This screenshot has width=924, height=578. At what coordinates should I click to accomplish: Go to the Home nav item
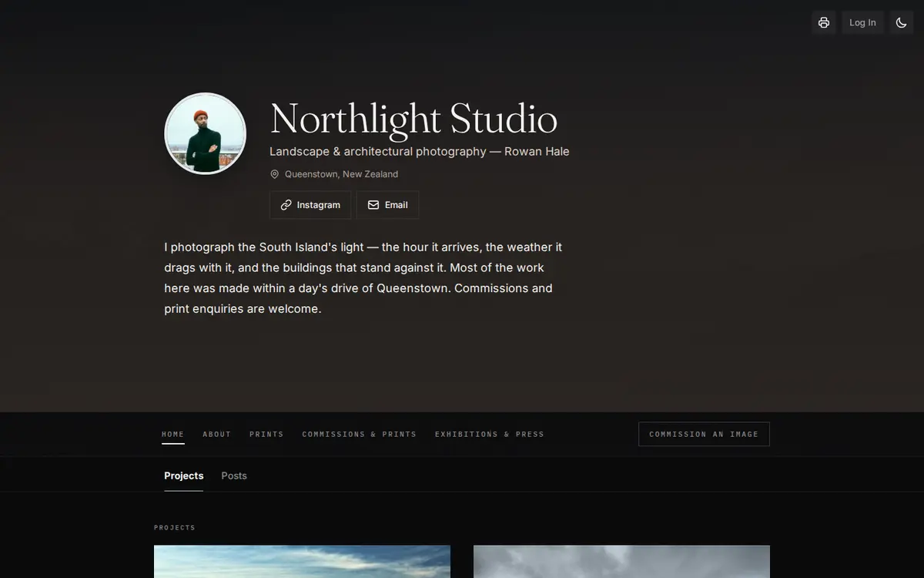173,434
